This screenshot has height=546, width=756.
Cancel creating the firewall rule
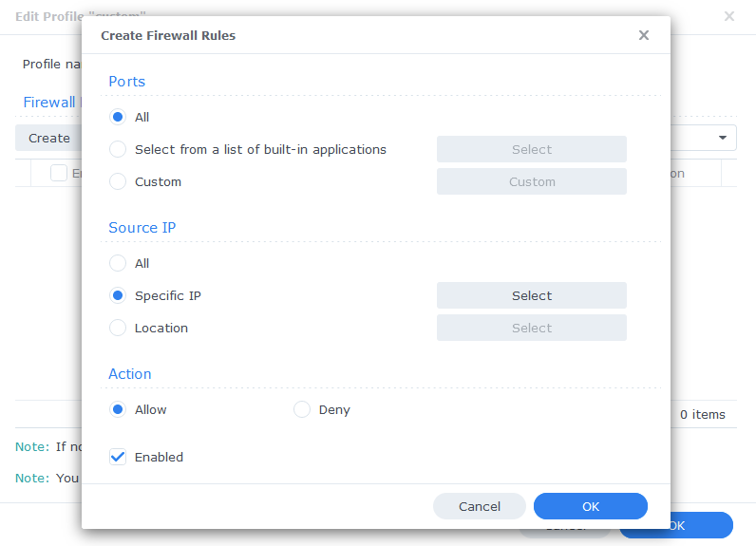tap(480, 506)
